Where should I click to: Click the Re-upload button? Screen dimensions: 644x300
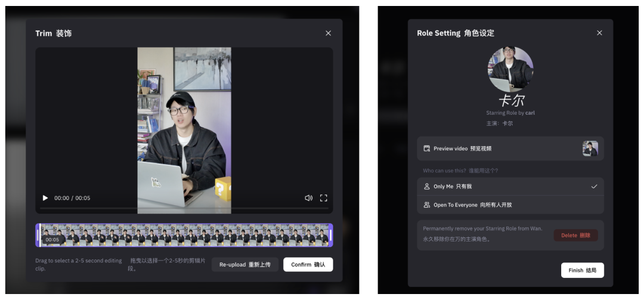[x=244, y=264]
